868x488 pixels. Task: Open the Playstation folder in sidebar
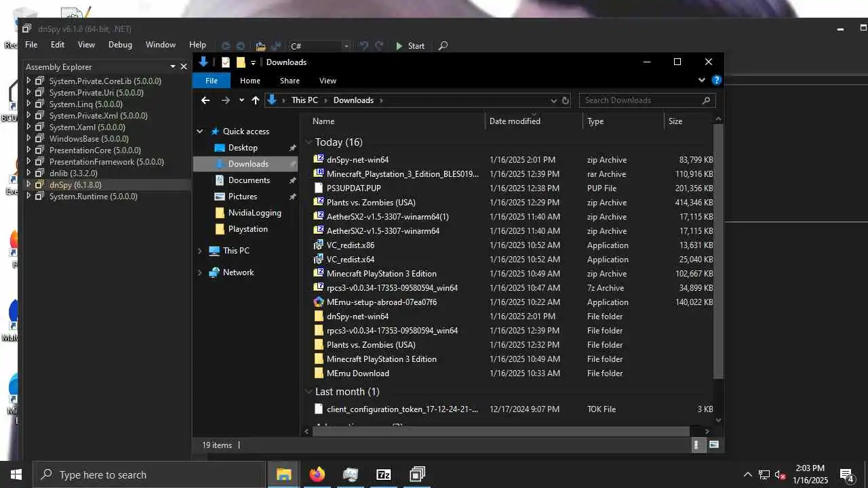(248, 229)
